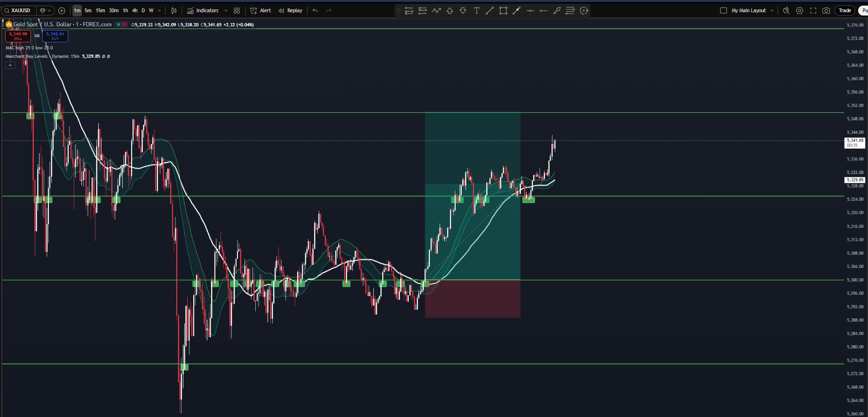The image size is (868, 417).
Task: Click the Quick Search lightning icon
Action: coord(786,10)
